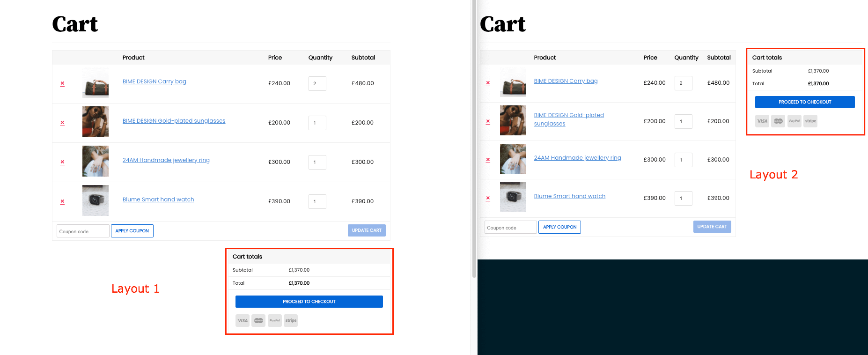Remove Blume Smart hand watch in Layout 2

coord(488,198)
